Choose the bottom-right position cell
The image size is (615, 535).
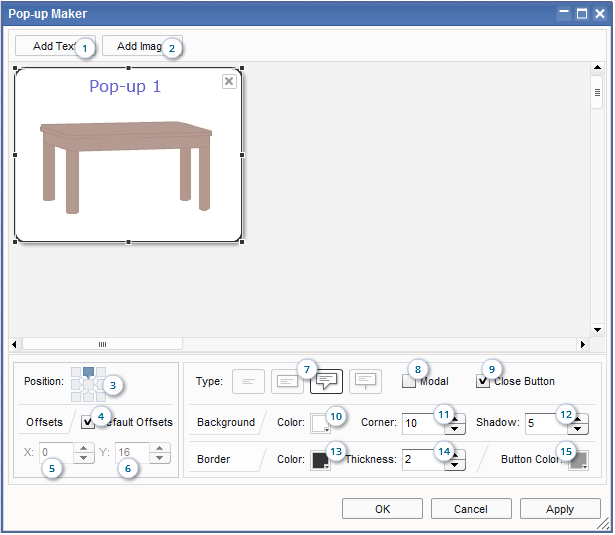click(101, 397)
